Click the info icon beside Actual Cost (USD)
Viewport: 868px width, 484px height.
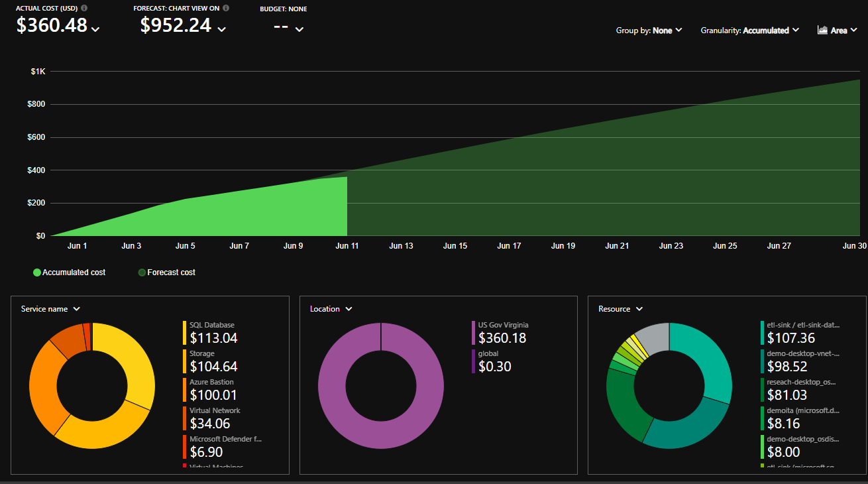click(84, 9)
